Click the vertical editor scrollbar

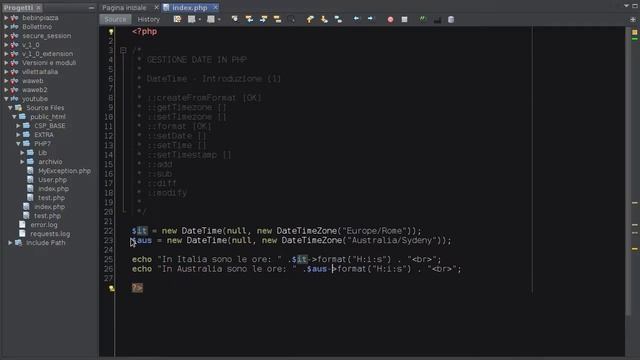(x=628, y=171)
